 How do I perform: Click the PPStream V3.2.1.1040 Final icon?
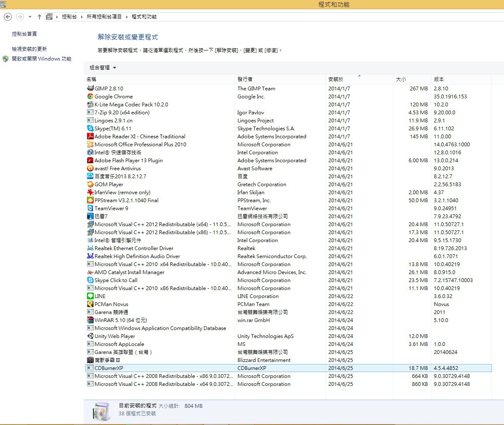coord(90,200)
